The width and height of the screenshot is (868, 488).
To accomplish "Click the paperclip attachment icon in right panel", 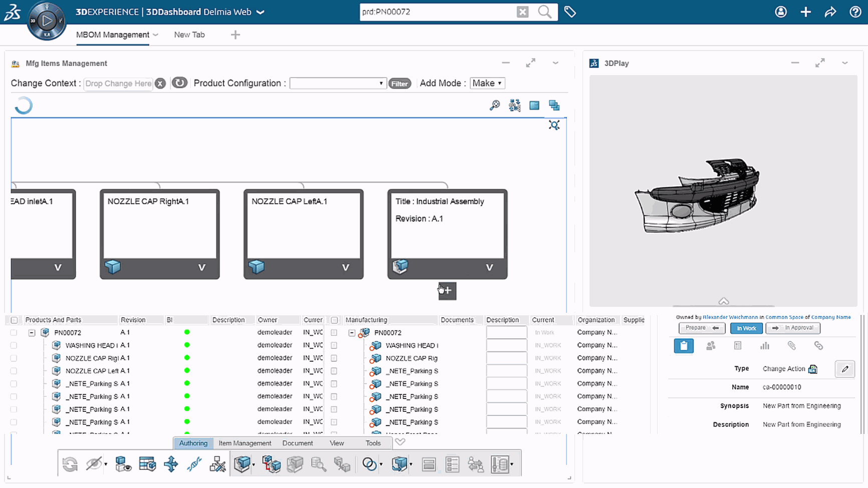I will [x=792, y=345].
